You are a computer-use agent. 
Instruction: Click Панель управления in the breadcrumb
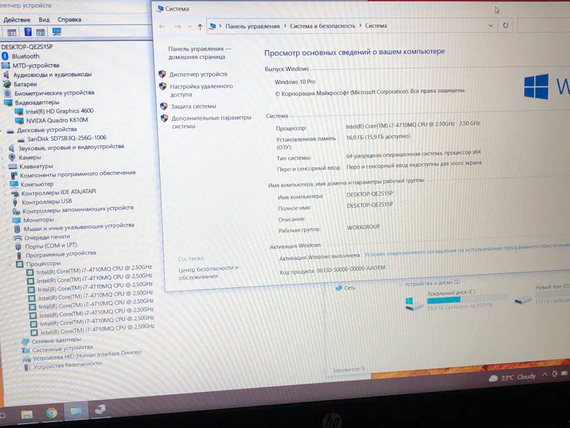253,26
